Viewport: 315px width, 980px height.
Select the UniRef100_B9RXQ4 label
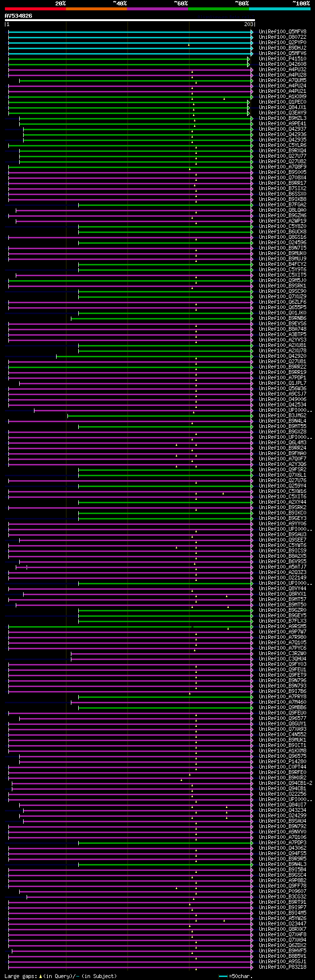tap(283, 151)
